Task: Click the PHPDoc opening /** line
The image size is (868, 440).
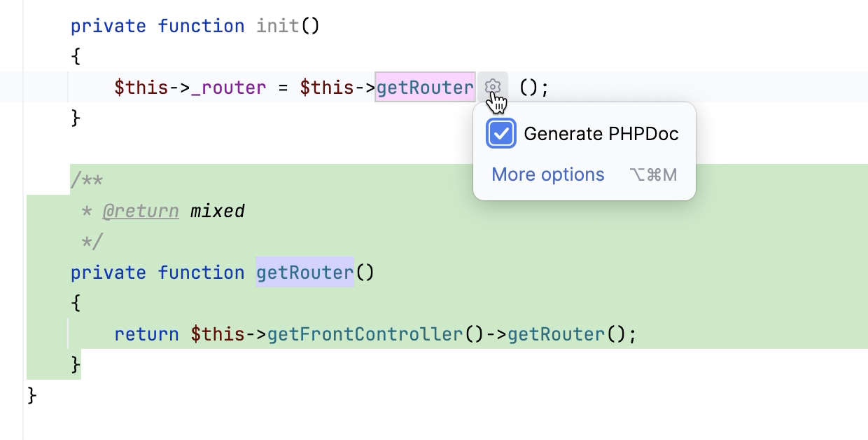Action: pos(87,181)
